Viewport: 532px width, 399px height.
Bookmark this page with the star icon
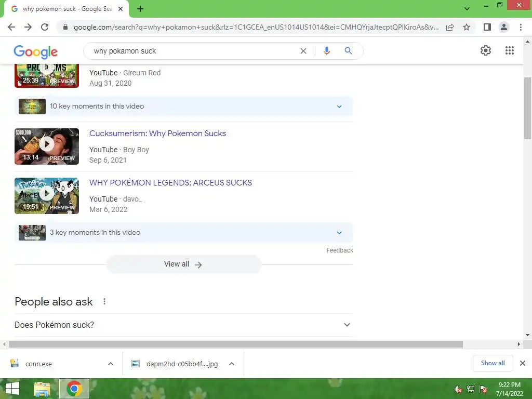click(467, 27)
